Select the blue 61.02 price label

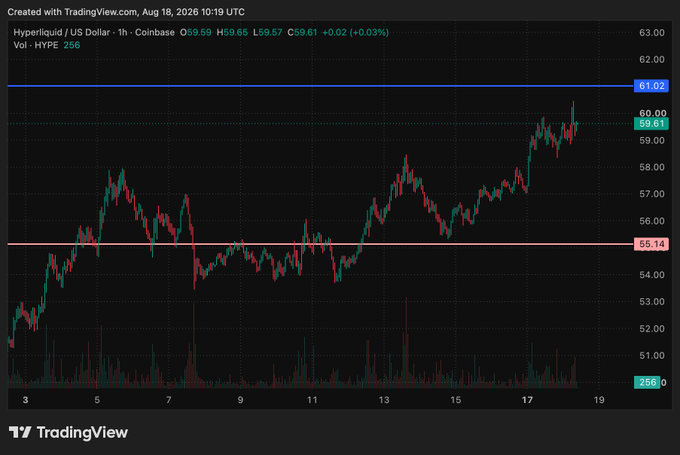651,86
